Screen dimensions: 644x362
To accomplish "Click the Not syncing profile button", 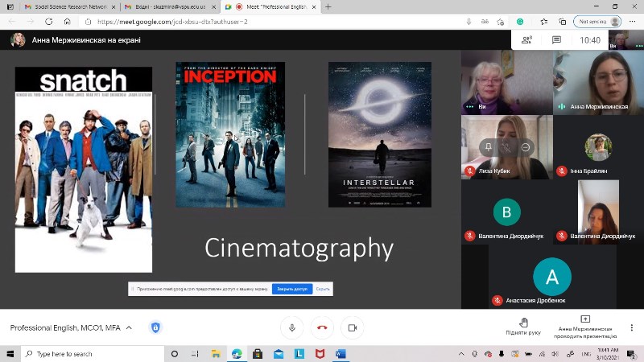I will (x=597, y=22).
